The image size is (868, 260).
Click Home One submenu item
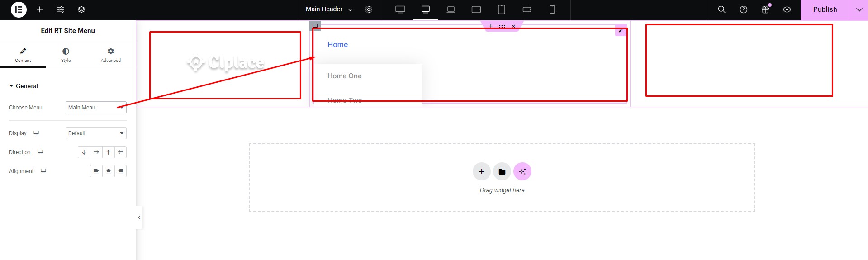point(345,76)
